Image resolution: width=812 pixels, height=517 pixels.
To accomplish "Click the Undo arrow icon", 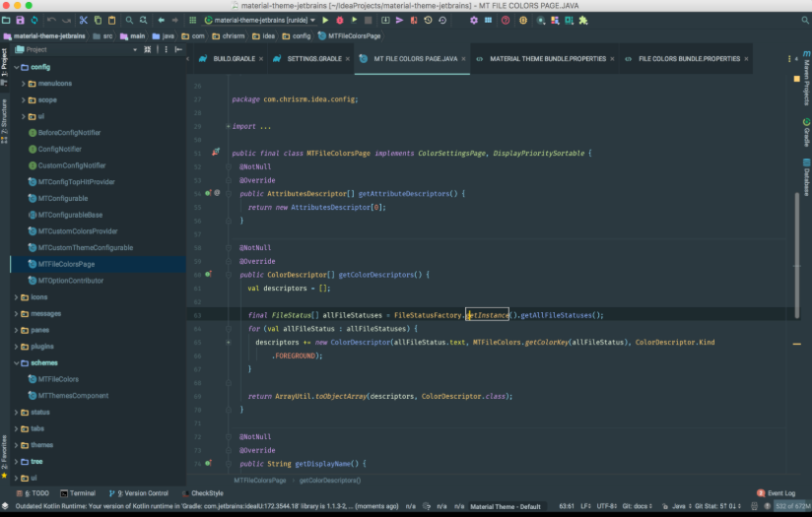I will pos(51,20).
